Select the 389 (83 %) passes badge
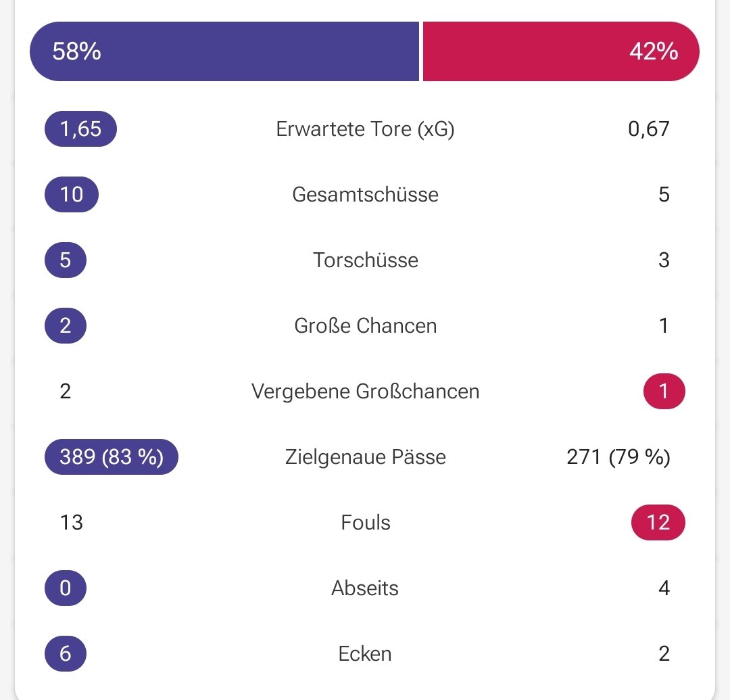This screenshot has width=730, height=700. click(112, 457)
